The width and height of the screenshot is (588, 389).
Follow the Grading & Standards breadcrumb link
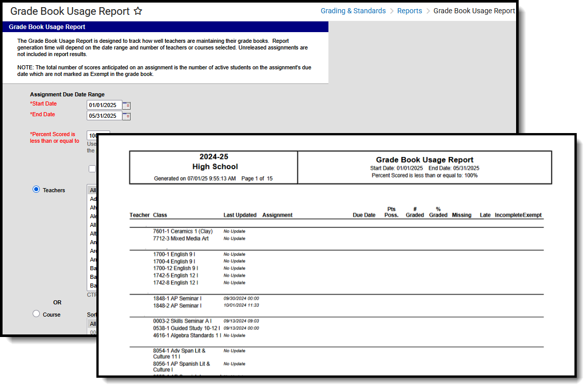click(x=353, y=11)
